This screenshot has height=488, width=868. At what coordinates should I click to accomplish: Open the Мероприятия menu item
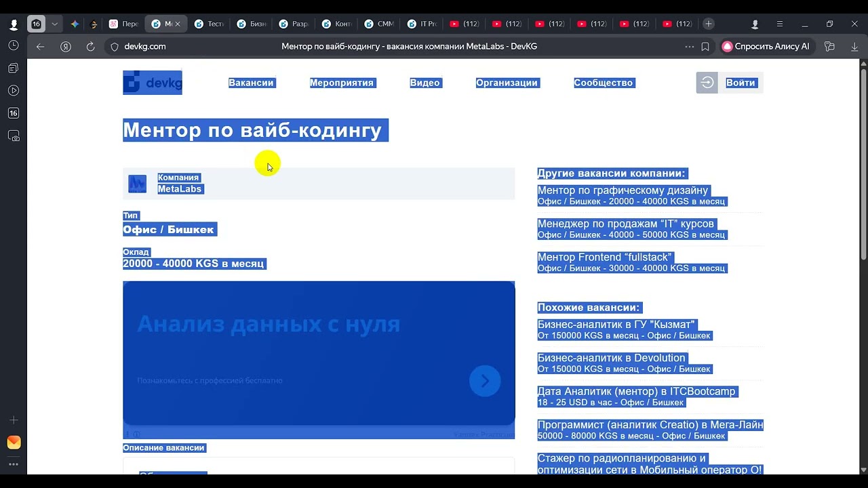point(342,83)
